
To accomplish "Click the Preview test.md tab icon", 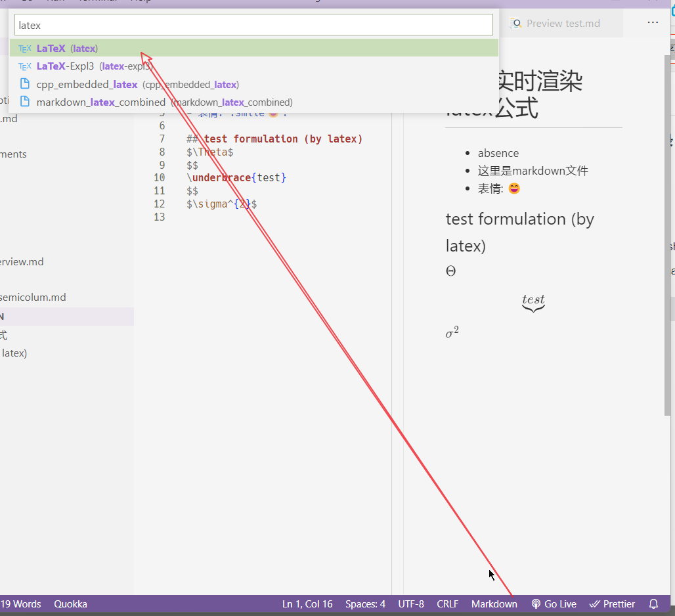I will (516, 22).
